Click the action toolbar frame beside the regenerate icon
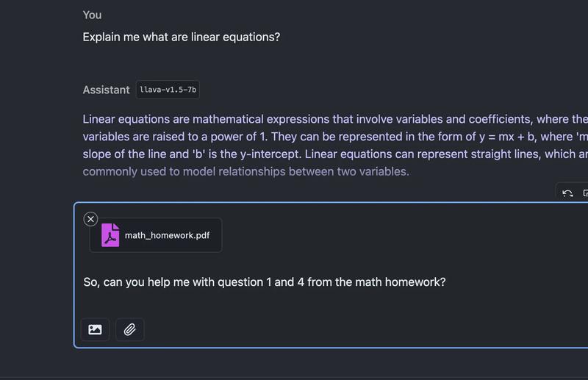Image resolution: width=588 pixels, height=380 pixels. click(x=572, y=191)
